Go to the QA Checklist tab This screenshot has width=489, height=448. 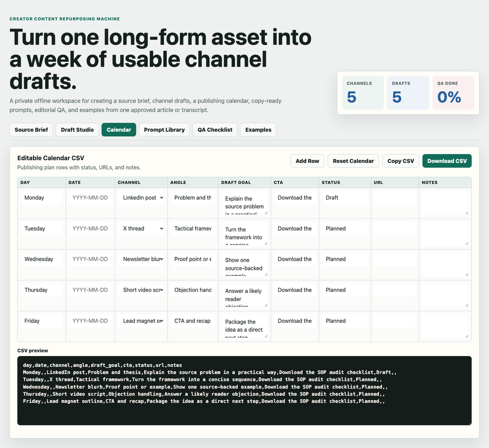(x=215, y=130)
